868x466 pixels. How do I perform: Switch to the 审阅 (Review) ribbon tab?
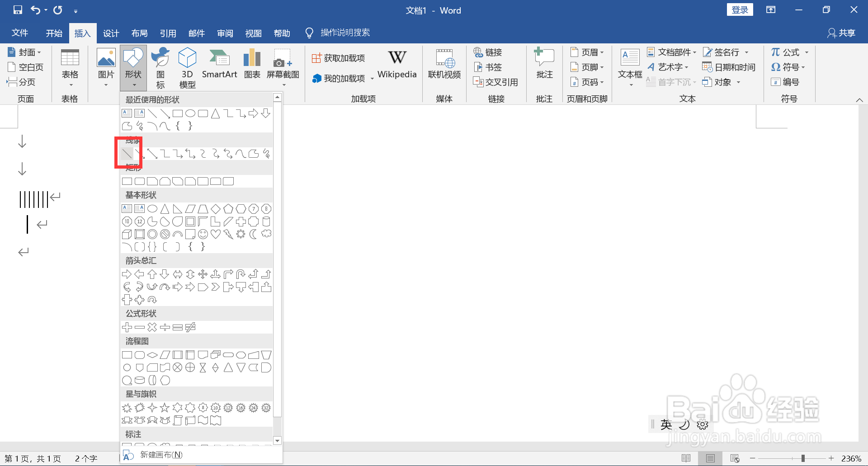coord(225,33)
